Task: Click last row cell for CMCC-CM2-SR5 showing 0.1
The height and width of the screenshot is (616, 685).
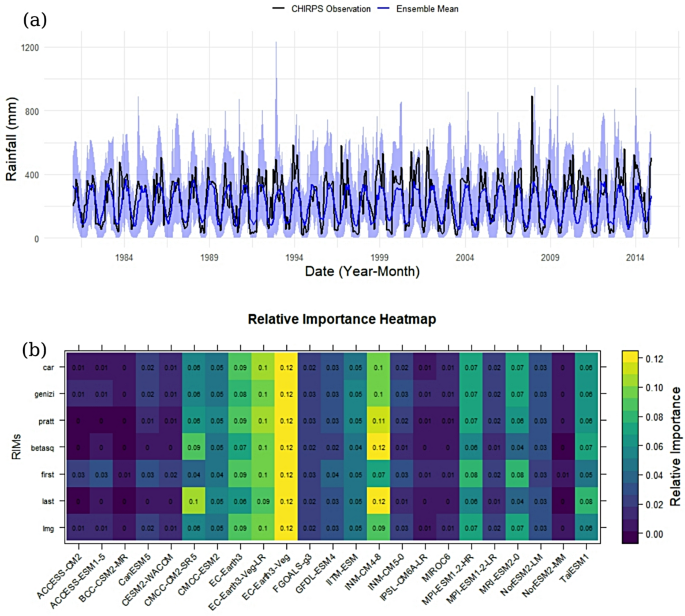Action: (194, 501)
